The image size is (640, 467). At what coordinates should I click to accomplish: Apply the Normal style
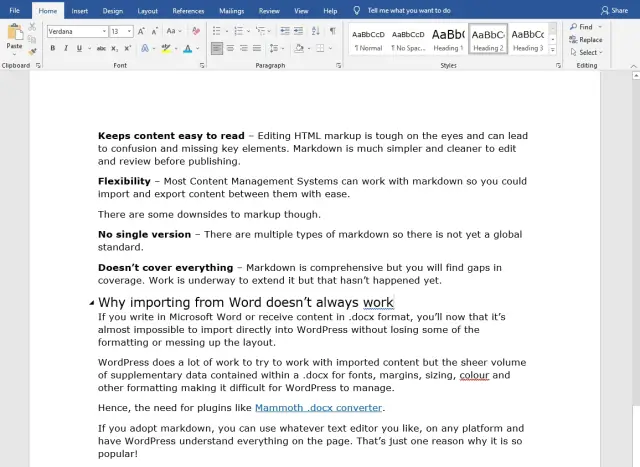tap(368, 39)
